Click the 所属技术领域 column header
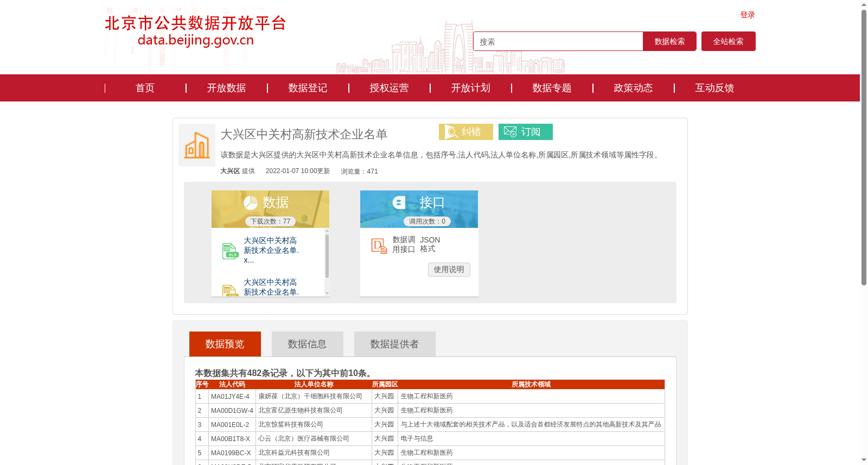The width and height of the screenshot is (868, 465). click(x=531, y=384)
